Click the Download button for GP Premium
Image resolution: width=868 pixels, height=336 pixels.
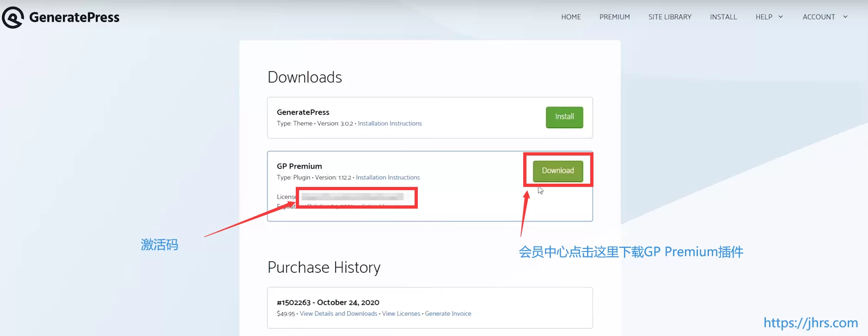tap(558, 171)
